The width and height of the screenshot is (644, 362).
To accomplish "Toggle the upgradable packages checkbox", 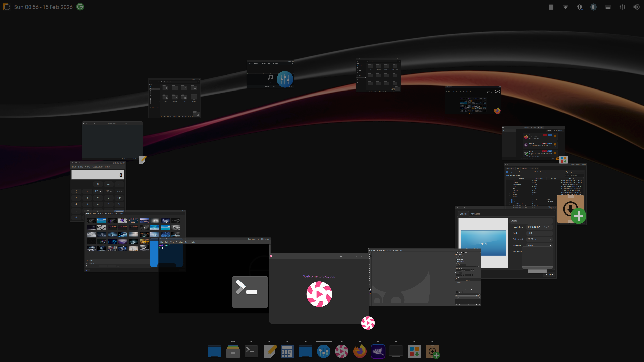I will (507, 172).
